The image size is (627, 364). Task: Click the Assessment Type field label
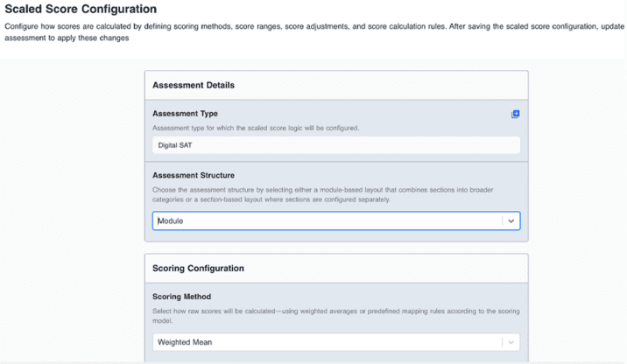[185, 114]
